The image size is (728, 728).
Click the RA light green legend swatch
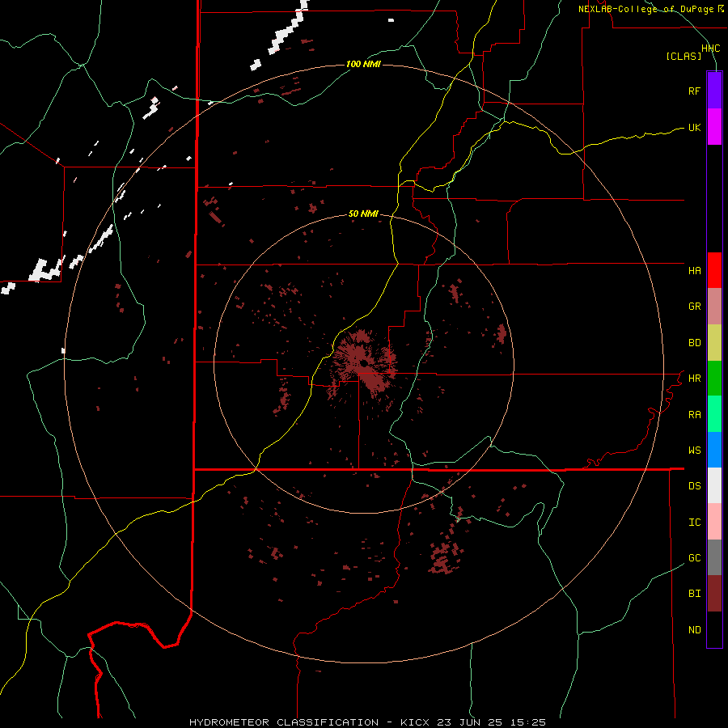tap(714, 414)
